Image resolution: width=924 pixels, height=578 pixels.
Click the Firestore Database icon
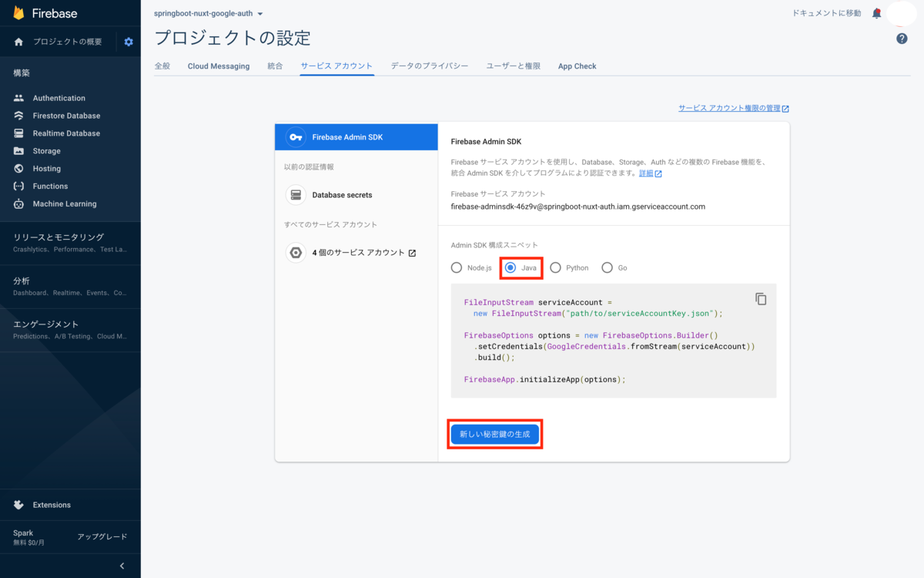[19, 116]
